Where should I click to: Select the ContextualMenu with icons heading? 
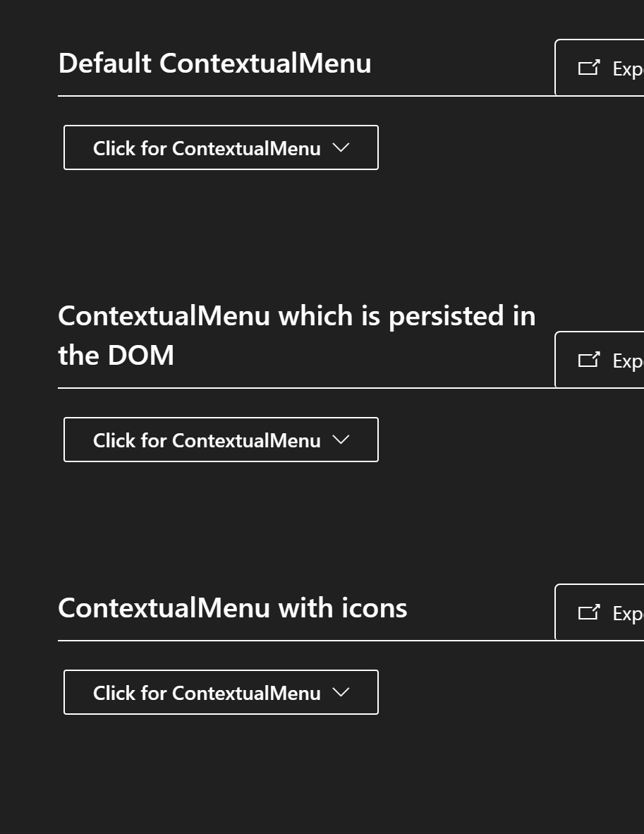click(232, 608)
